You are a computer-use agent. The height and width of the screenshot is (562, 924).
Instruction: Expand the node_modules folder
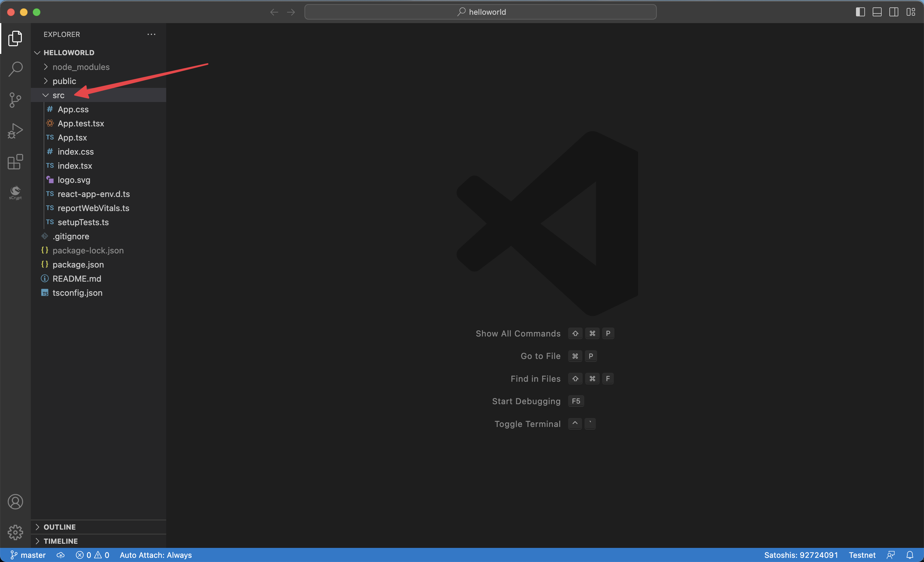tap(81, 67)
